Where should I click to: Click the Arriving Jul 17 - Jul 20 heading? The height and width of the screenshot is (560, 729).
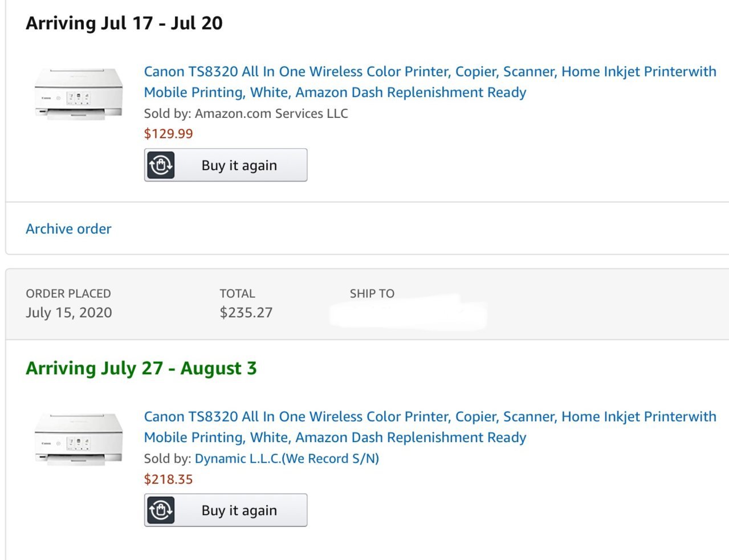124,23
